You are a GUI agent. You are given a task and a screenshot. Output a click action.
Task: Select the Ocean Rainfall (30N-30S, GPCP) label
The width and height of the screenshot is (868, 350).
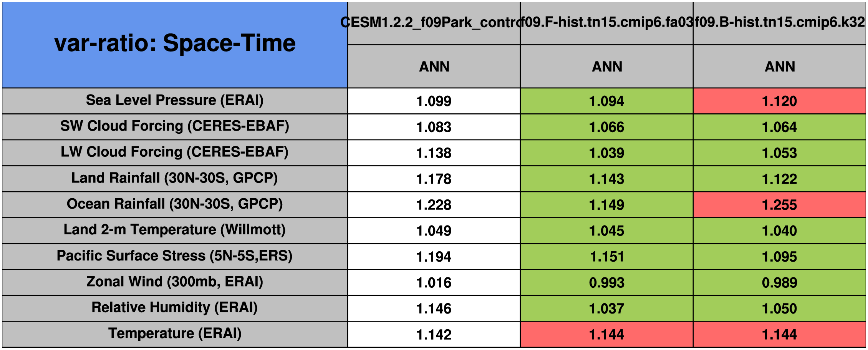pyautogui.click(x=175, y=204)
